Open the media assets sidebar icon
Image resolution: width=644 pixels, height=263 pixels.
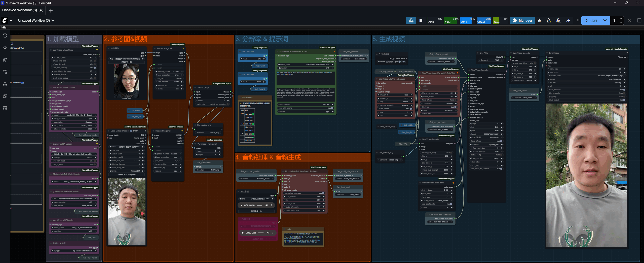pyautogui.click(x=5, y=96)
